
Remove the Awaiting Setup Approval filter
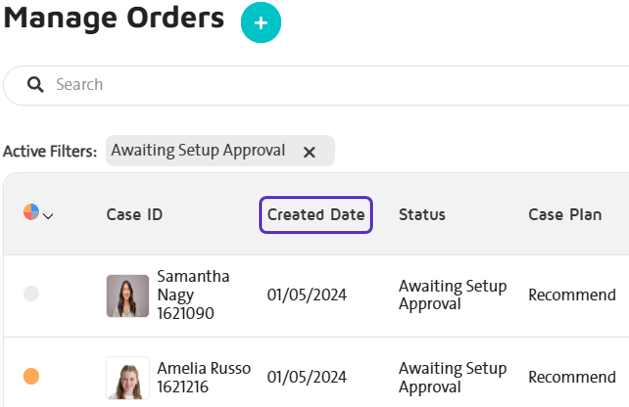pyautogui.click(x=309, y=152)
